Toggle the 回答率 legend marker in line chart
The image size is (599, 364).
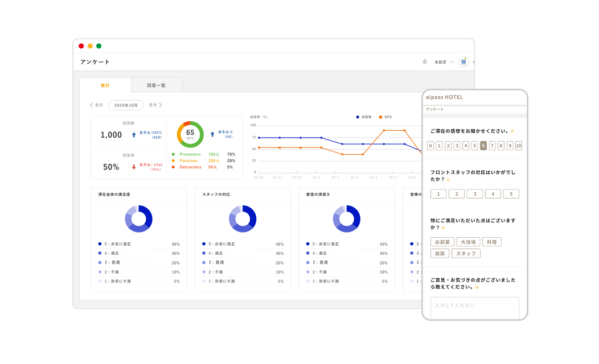(357, 117)
